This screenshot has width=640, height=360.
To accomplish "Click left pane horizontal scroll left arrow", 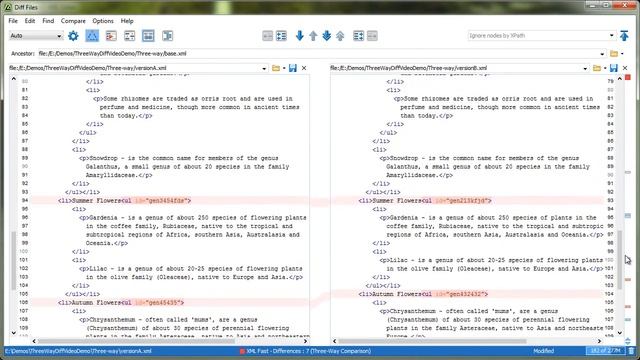I will [x=34, y=341].
